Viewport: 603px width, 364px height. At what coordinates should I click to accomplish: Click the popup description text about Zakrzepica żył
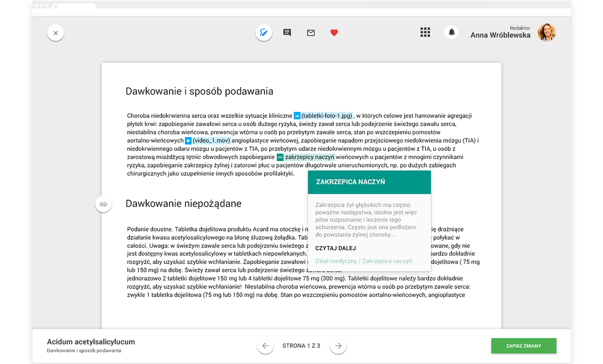point(366,220)
